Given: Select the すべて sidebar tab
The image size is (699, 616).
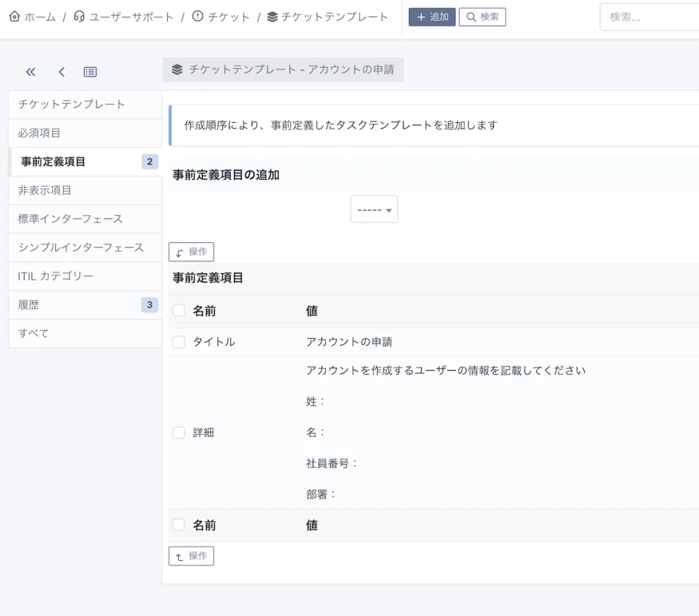Looking at the screenshot, I should 85,333.
